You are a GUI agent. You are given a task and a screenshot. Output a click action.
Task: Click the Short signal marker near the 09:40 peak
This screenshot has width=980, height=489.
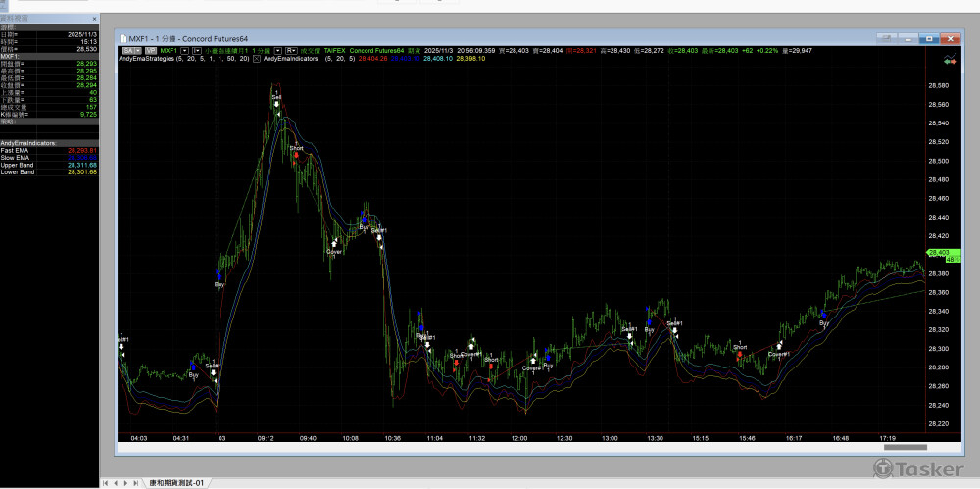tap(296, 155)
